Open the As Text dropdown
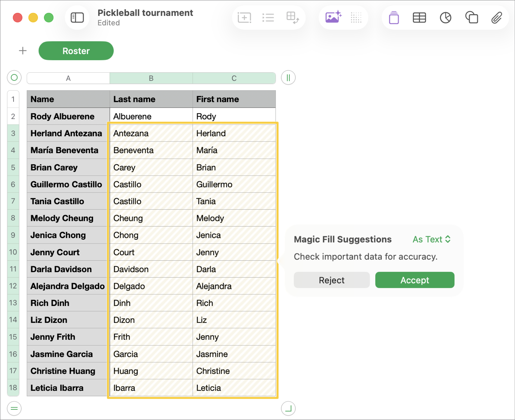Viewport: 515px width, 420px height. [431, 239]
